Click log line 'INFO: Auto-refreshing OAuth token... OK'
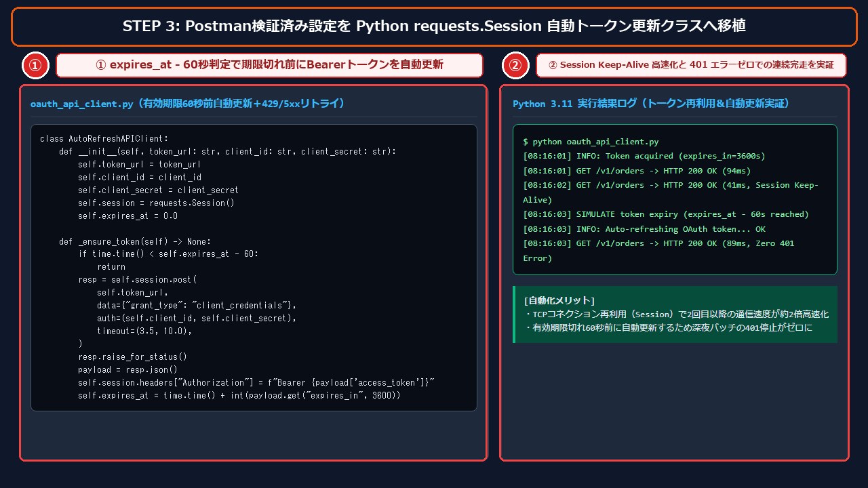The width and height of the screenshot is (868, 488). [x=644, y=229]
